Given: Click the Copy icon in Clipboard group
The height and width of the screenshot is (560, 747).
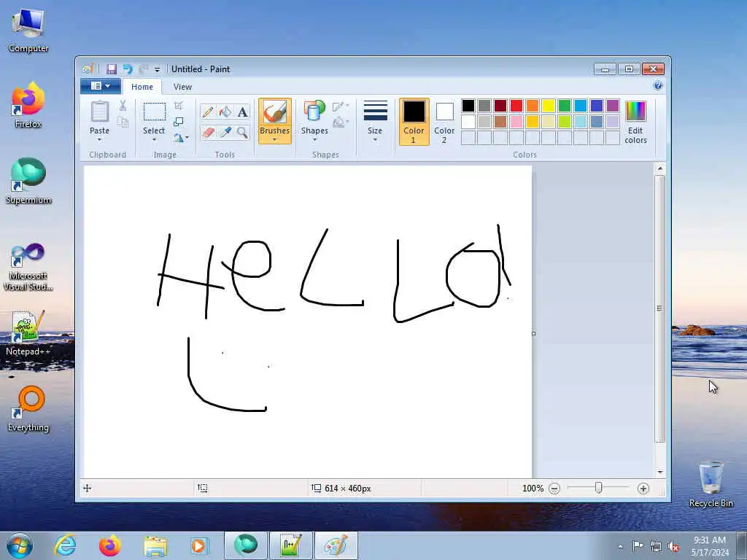Looking at the screenshot, I should (123, 122).
